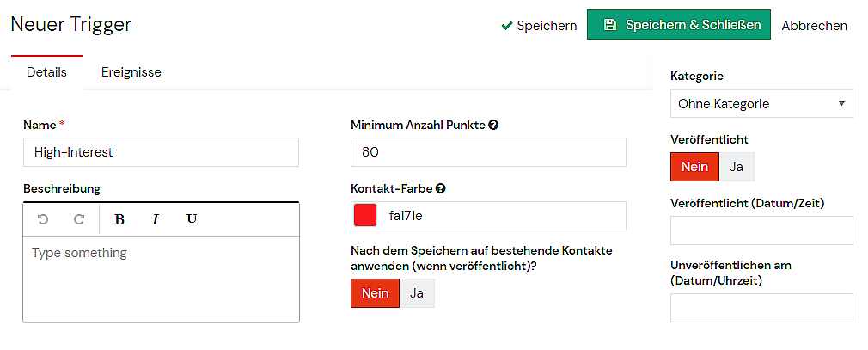Image resolution: width=868 pixels, height=350 pixels.
Task: Select Nein for applying to existing contacts
Action: tap(375, 293)
